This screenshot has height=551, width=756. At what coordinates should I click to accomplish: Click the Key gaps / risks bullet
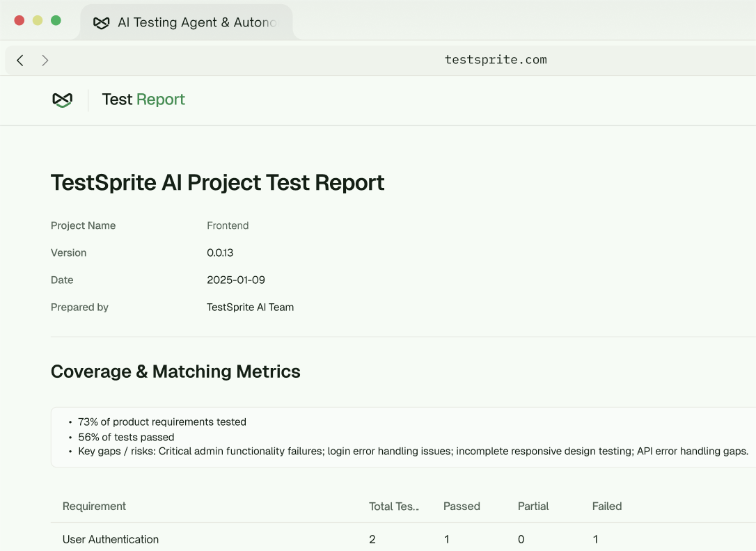tap(414, 452)
